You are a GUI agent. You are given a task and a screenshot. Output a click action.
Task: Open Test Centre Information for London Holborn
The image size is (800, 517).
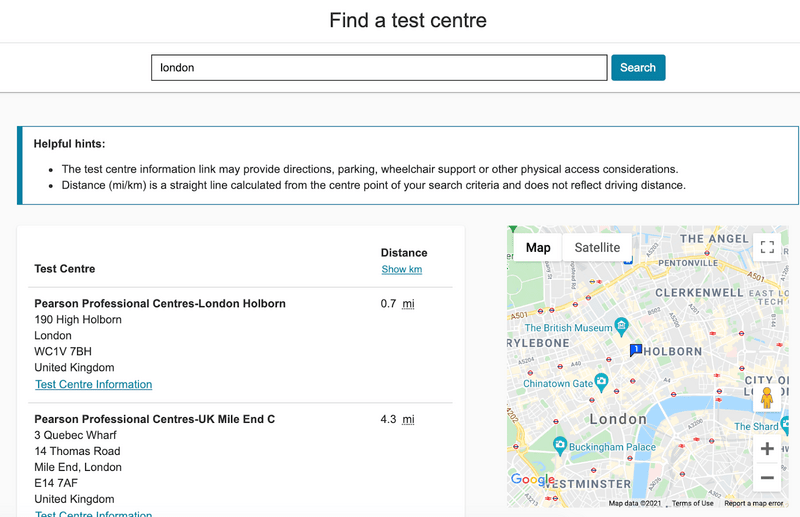pyautogui.click(x=93, y=384)
